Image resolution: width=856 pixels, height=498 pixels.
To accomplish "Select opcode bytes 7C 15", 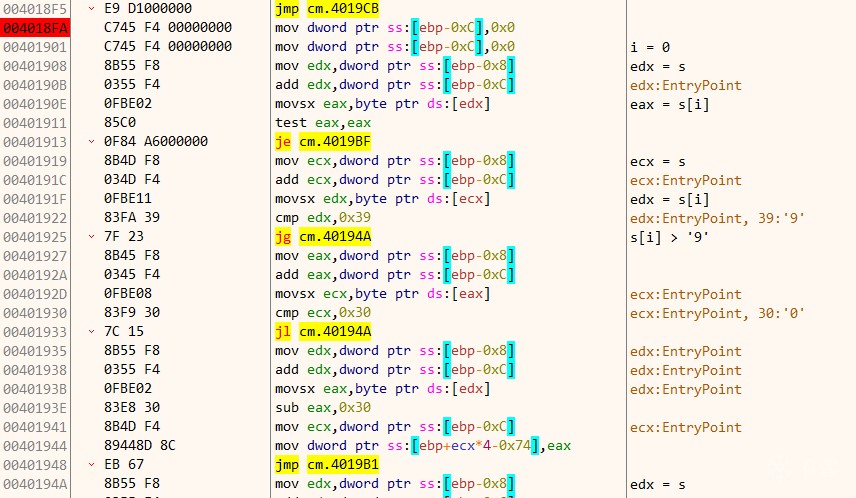I will 124,331.
